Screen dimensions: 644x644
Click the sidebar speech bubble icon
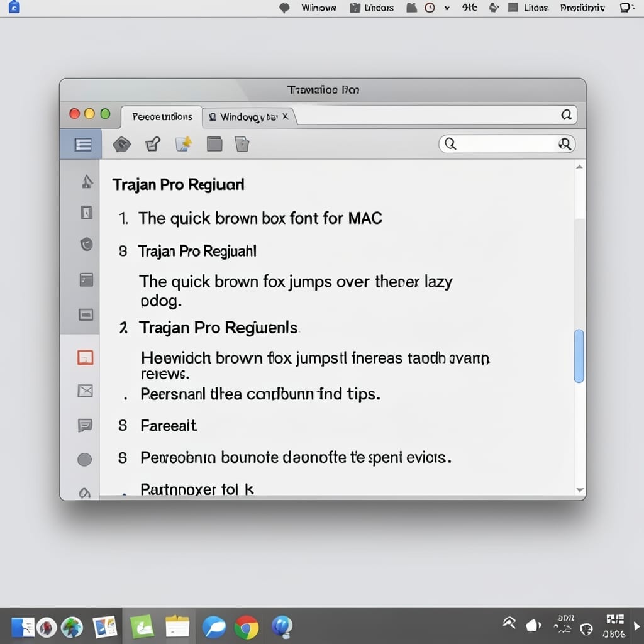(x=85, y=425)
